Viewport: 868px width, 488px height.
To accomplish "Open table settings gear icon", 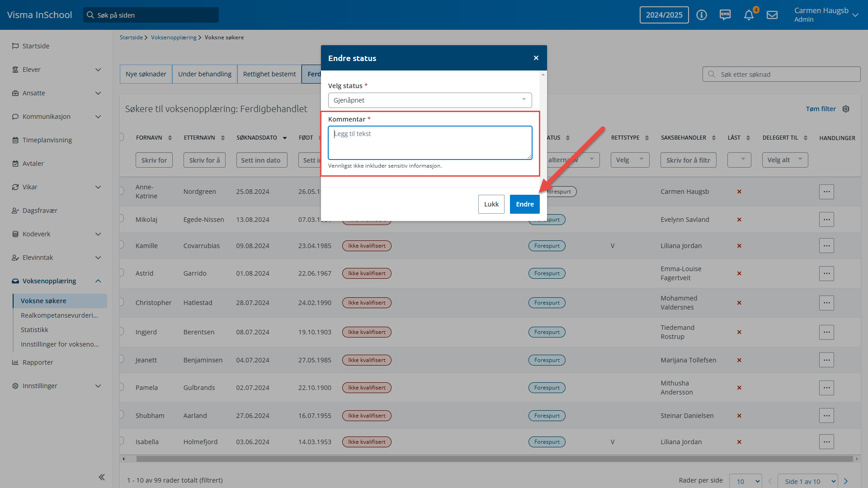I will 846,109.
